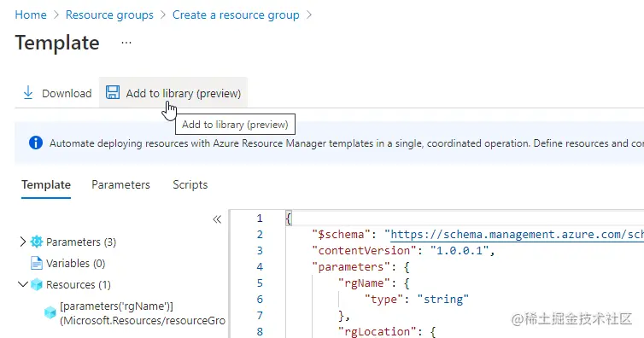Screen dimensions: 644x338
Task: Click line number 1 in editor gutter
Action: [260, 218]
